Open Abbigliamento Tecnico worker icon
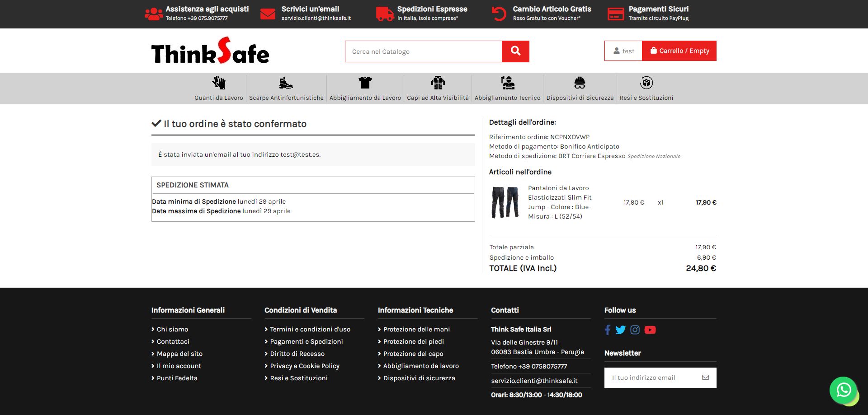This screenshot has height=415, width=868. [508, 83]
